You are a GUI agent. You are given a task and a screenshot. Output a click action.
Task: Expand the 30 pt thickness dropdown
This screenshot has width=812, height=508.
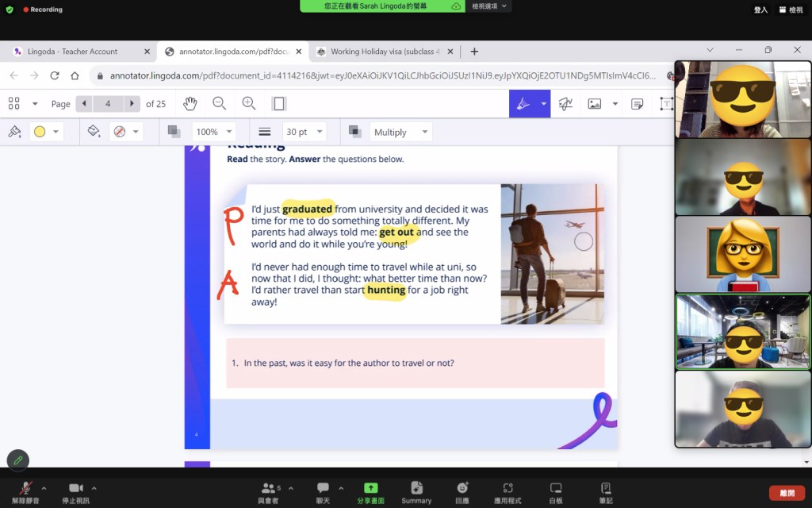point(305,132)
